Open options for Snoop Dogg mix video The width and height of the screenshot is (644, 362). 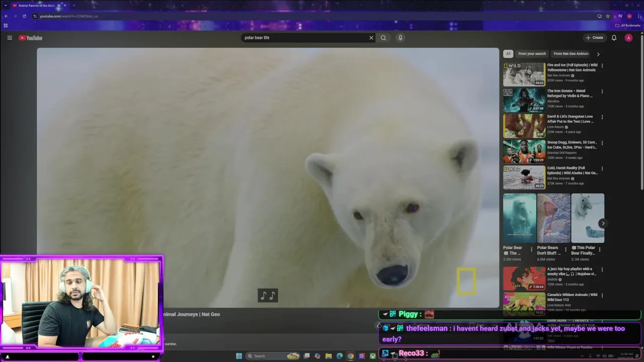[602, 143]
